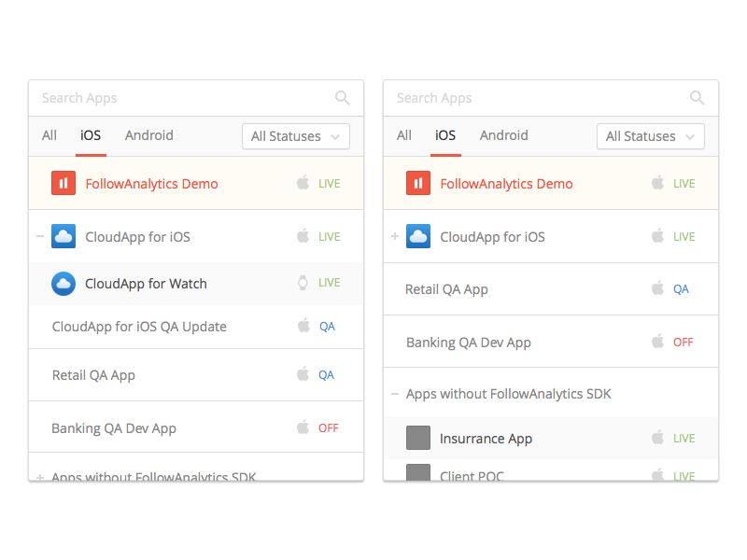Select the Android tab in right panel
Image resolution: width=747 pixels, height=560 pixels.
pos(504,135)
